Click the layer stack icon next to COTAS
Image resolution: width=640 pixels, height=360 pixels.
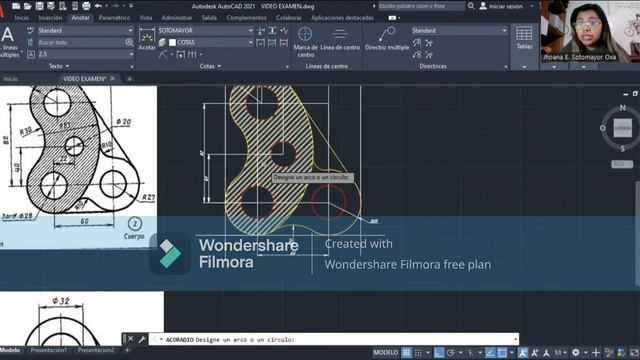pos(162,42)
